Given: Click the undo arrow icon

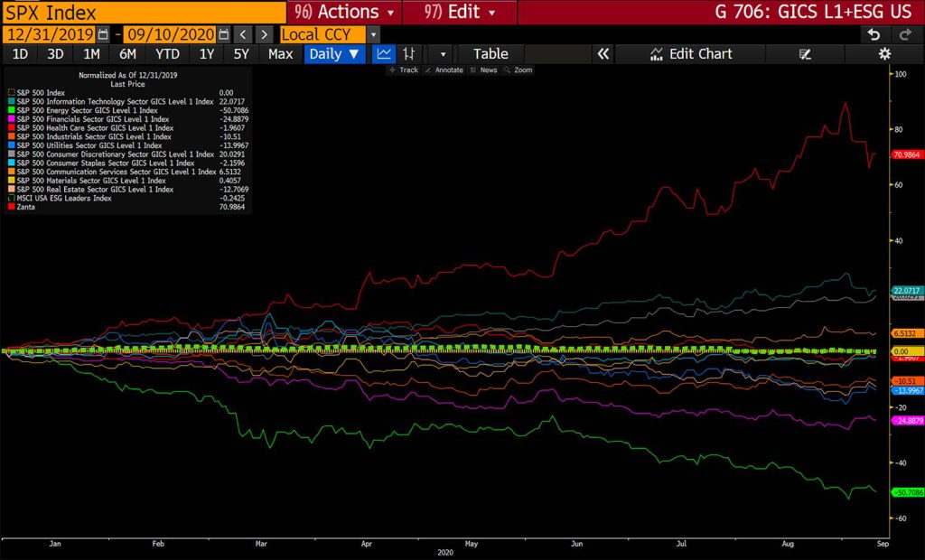Looking at the screenshot, I should pos(874,34).
